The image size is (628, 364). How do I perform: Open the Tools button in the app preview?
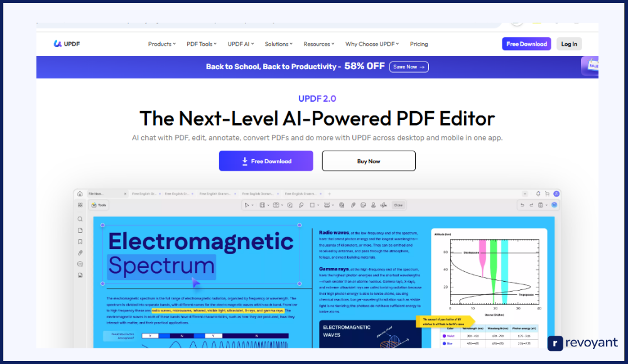point(99,205)
